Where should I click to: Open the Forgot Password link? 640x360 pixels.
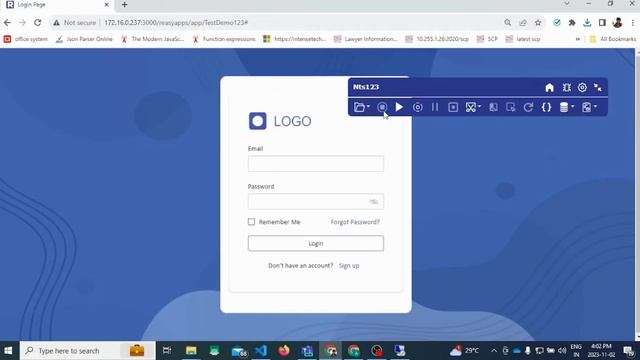(x=355, y=222)
